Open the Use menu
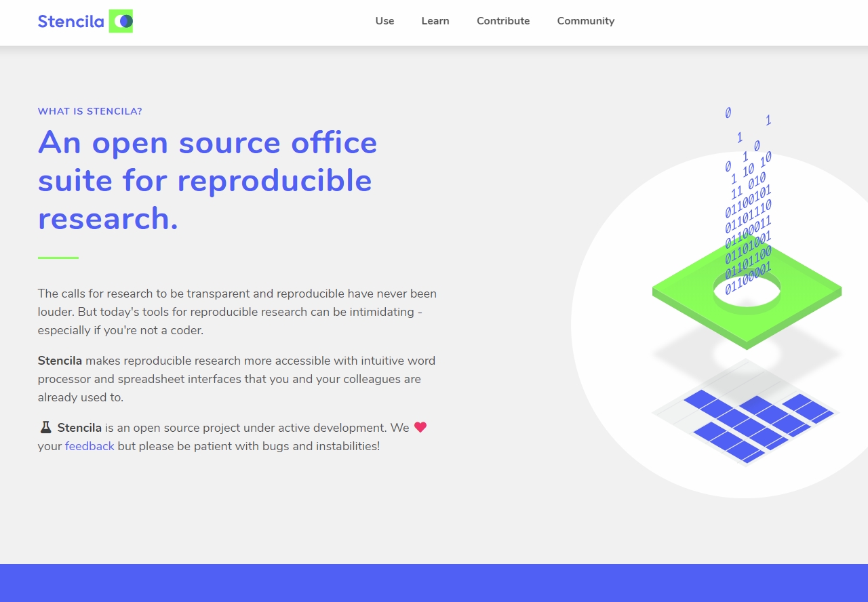 click(384, 21)
